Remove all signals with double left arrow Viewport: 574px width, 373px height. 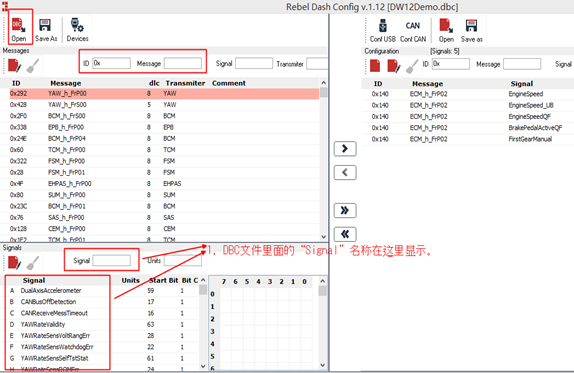point(345,234)
